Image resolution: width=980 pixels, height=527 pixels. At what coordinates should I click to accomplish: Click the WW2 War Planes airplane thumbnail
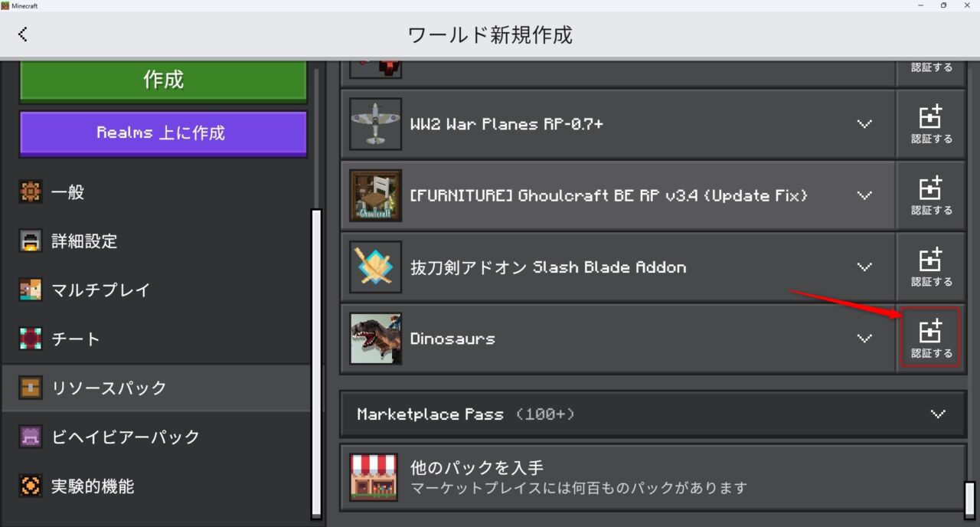click(375, 123)
